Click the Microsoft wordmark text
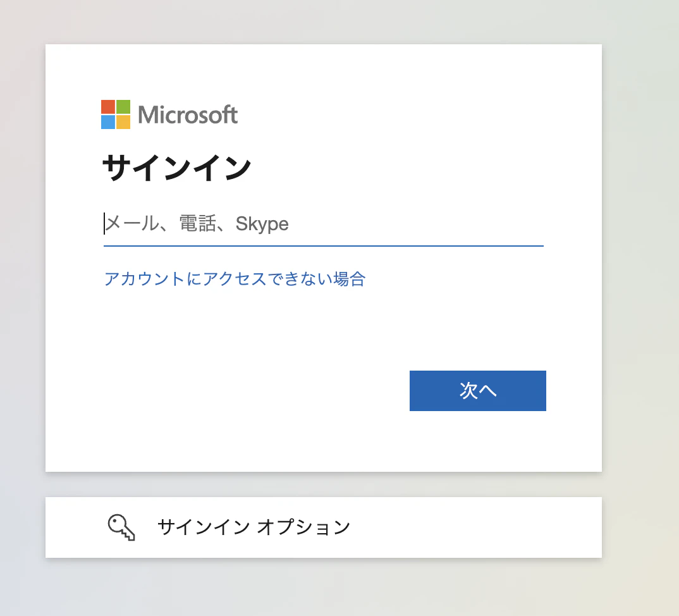This screenshot has width=679, height=616. pos(189,115)
